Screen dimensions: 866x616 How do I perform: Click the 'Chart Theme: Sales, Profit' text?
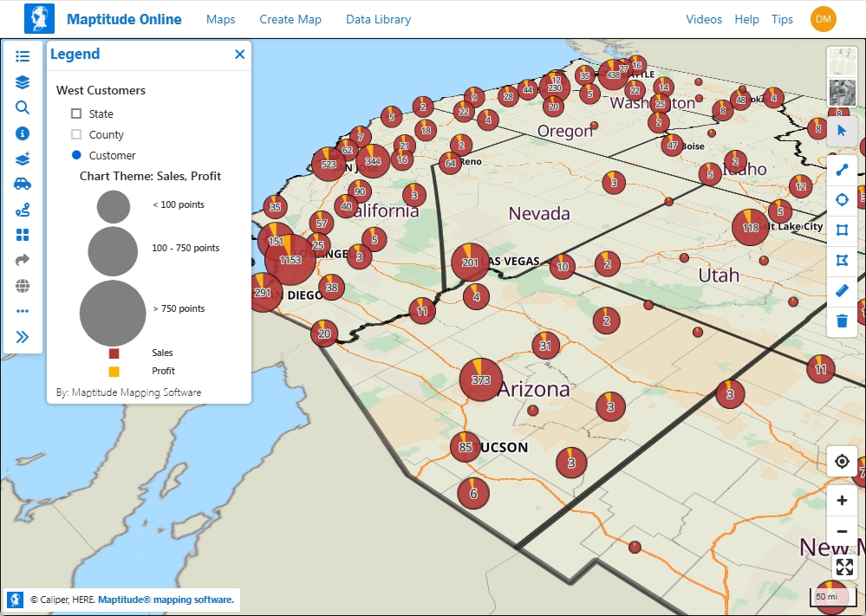(150, 176)
